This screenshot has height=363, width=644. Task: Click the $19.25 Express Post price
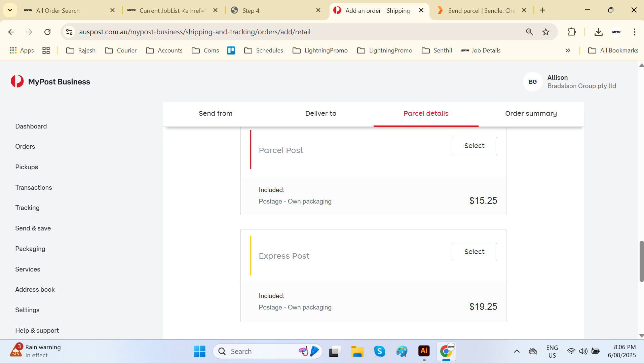(483, 307)
